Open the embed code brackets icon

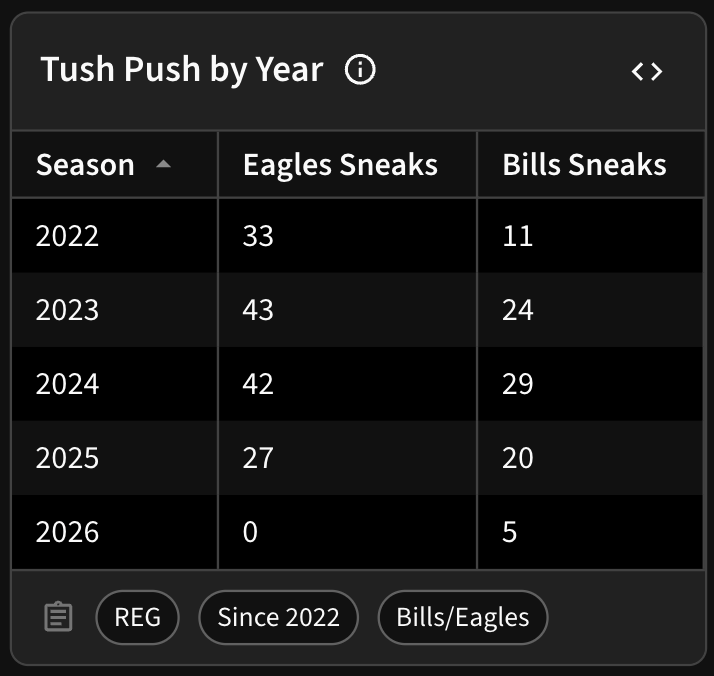coord(647,71)
